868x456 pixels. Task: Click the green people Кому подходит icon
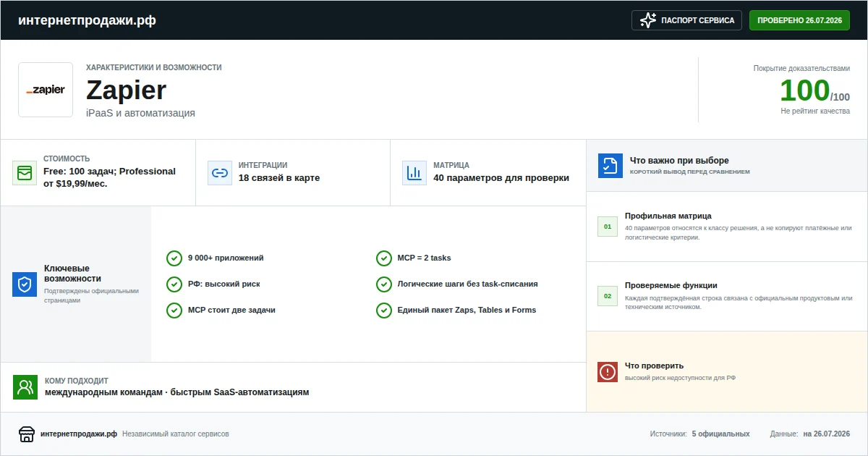point(25,387)
